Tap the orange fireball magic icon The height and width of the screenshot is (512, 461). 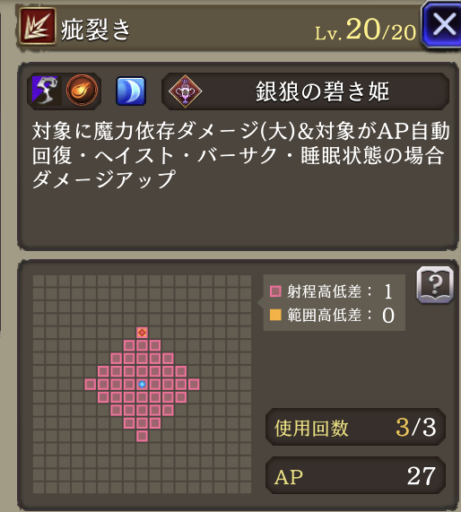82,90
